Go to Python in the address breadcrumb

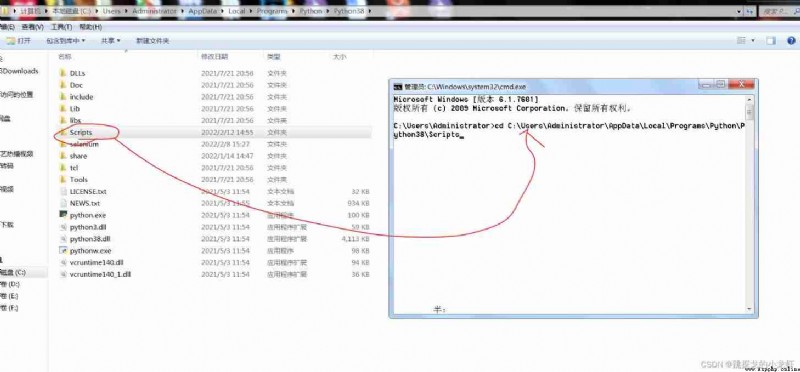(x=311, y=11)
